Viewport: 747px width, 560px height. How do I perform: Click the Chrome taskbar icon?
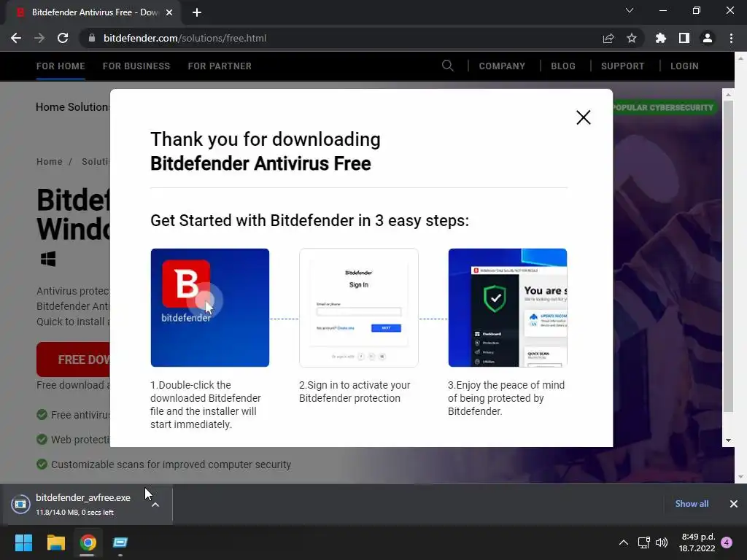click(88, 542)
